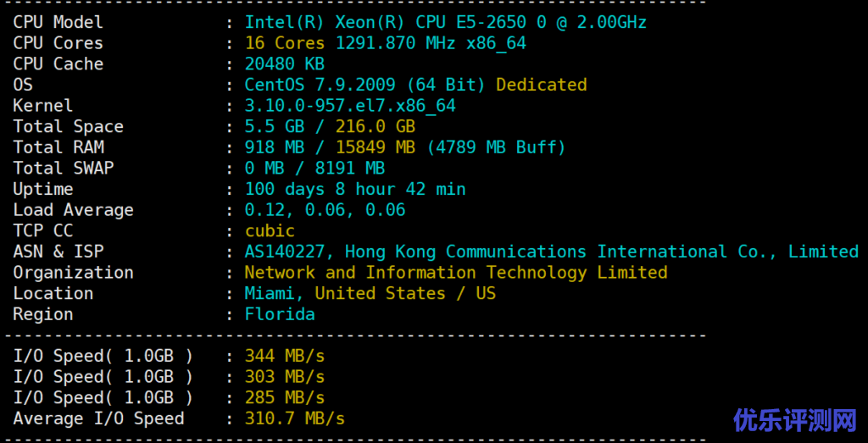Image resolution: width=868 pixels, height=443 pixels.
Task: Click the yellow "Dedicated" word
Action: coord(541,85)
